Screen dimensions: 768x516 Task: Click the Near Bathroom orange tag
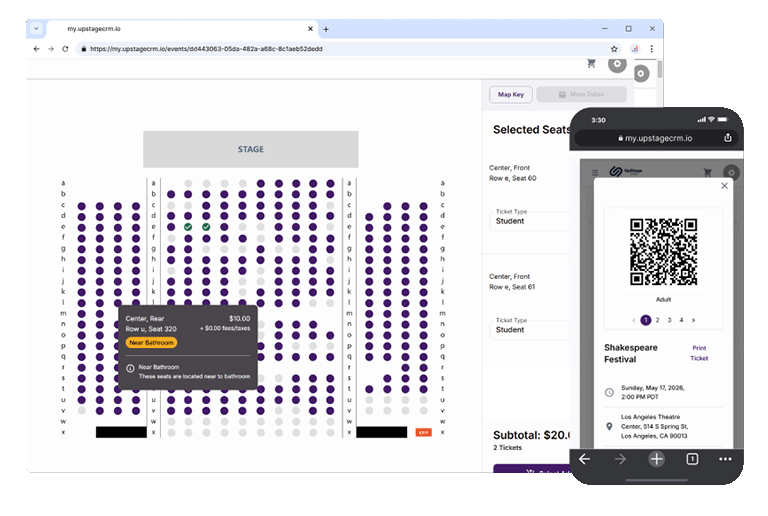[152, 342]
